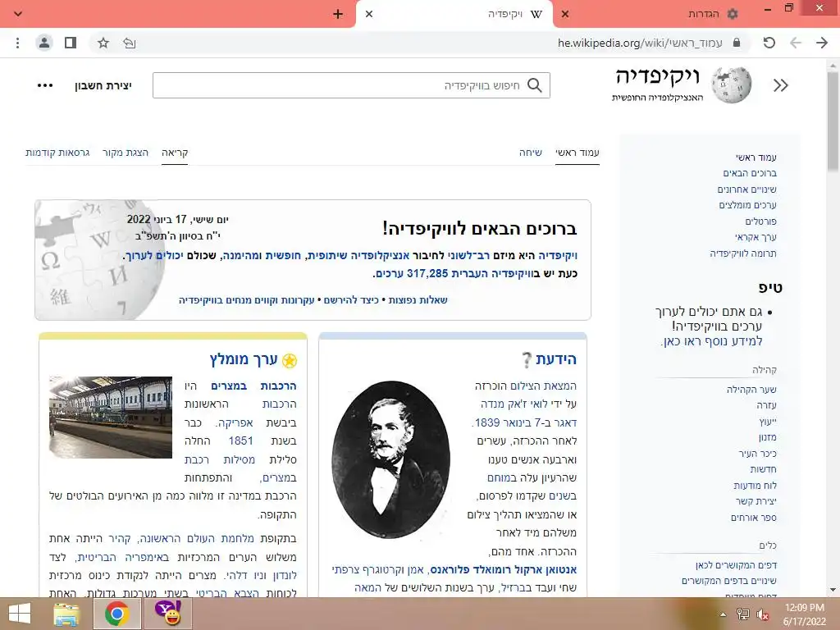The height and width of the screenshot is (630, 840).
Task: Open a new tab with plus button
Action: tap(337, 14)
